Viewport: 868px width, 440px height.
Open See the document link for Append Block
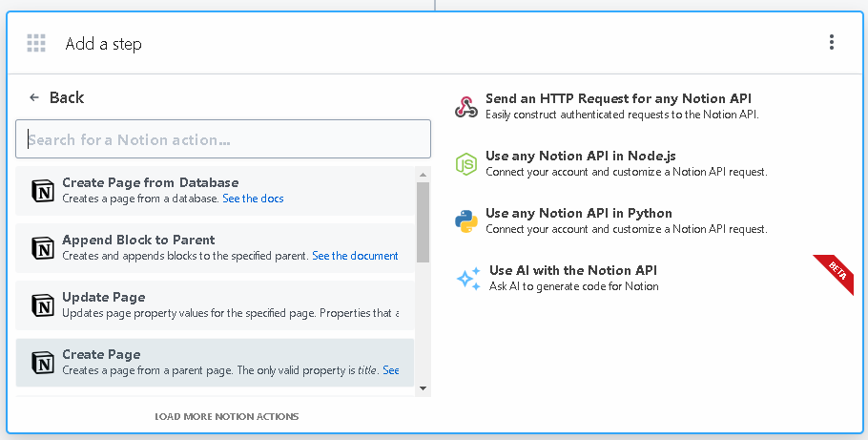tap(355, 256)
